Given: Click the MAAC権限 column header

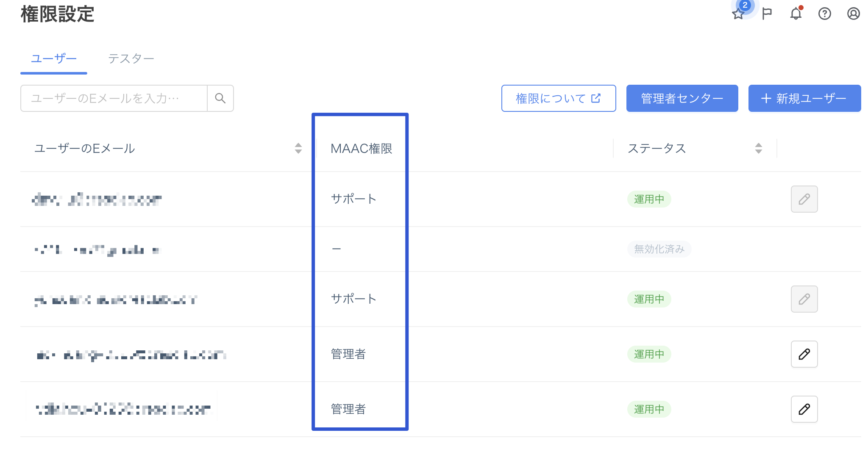Looking at the screenshot, I should click(361, 148).
